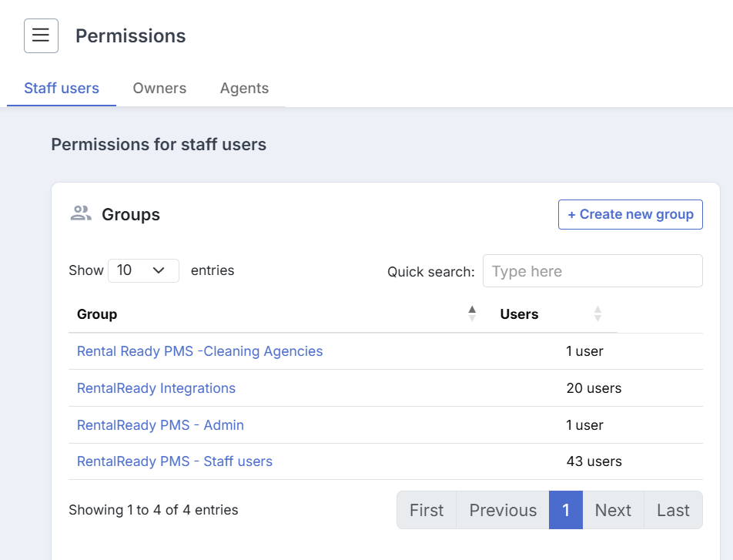Click the '20 users' cell
This screenshot has height=560, width=733.
tap(594, 388)
